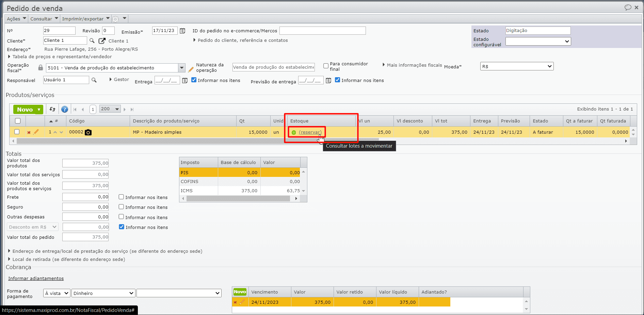Click the tax table horizontal scrollbar
The width and height of the screenshot is (644, 315).
(238, 199)
